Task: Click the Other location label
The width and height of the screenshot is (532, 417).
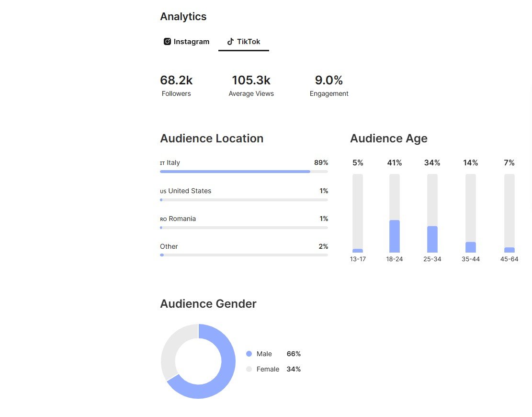Action: (x=169, y=246)
